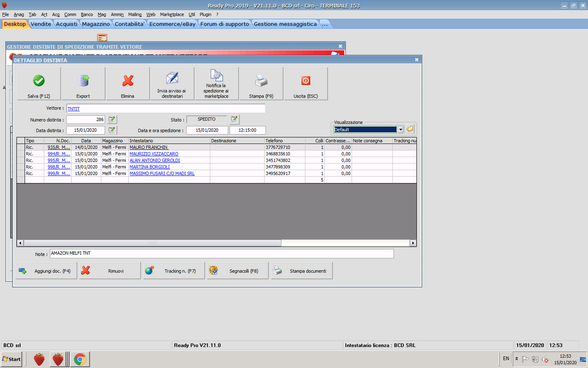
Task: Click edit icon next to Stato field
Action: 234,119
